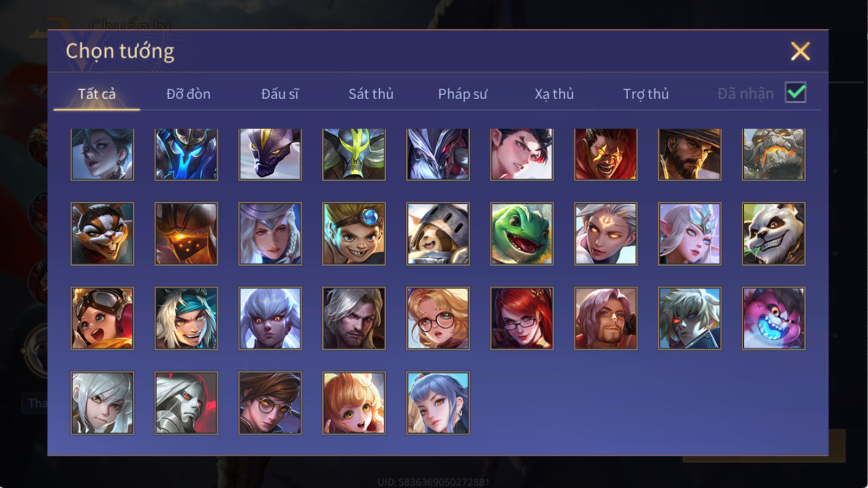868x488 pixels.
Task: Show the Pháp sư heroes tab
Action: 462,94
